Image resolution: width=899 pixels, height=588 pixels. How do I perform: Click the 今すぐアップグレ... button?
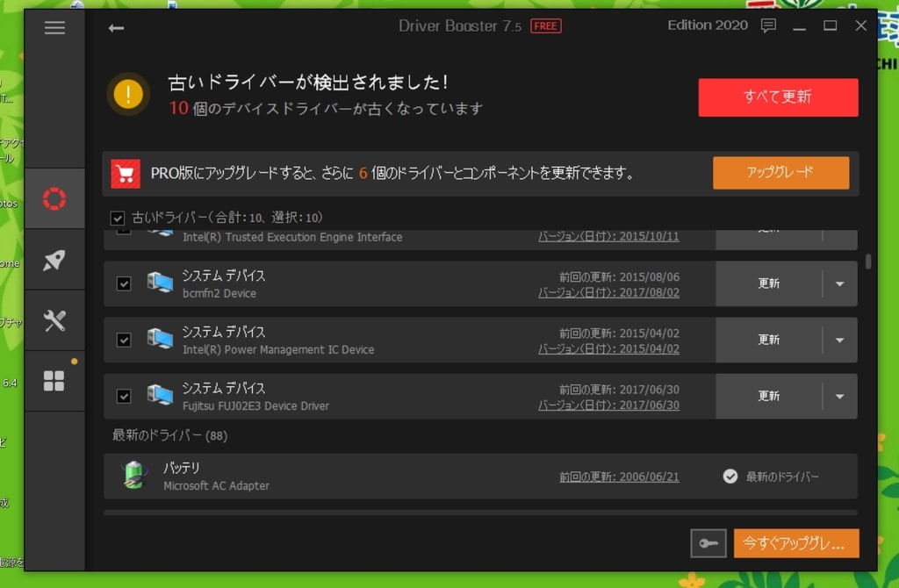(x=796, y=542)
